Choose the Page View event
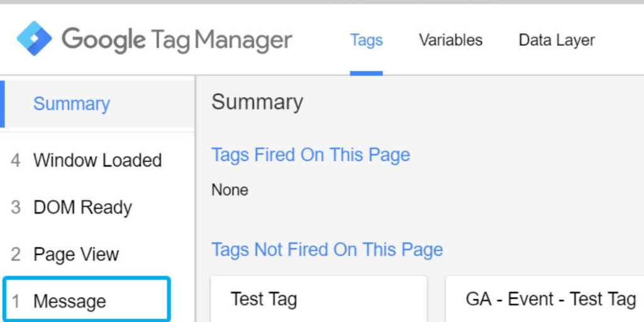Image resolution: width=644 pixels, height=322 pixels. [76, 254]
